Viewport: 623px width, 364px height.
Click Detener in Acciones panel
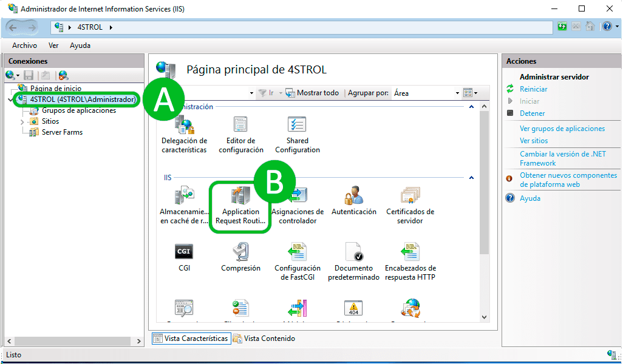[x=532, y=113]
